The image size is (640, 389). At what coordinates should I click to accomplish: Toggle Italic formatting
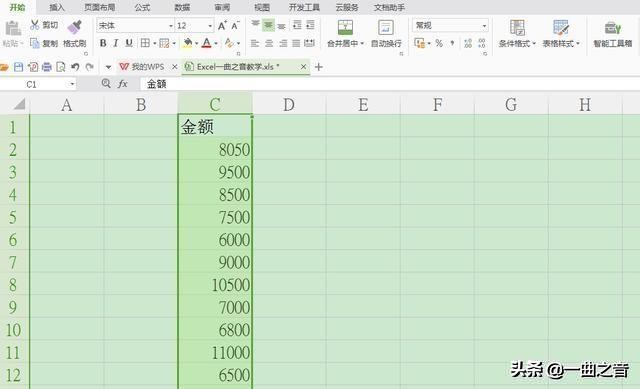(116, 43)
